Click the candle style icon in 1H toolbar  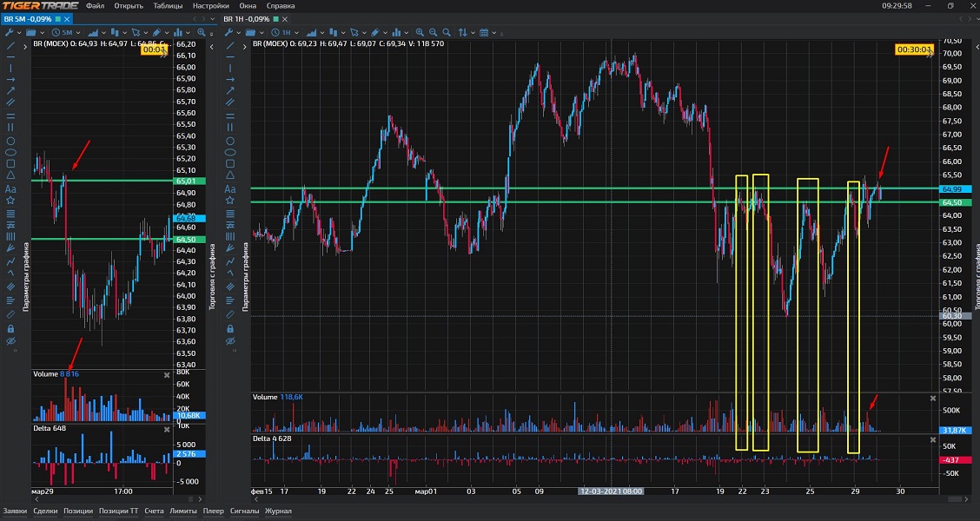[333, 32]
